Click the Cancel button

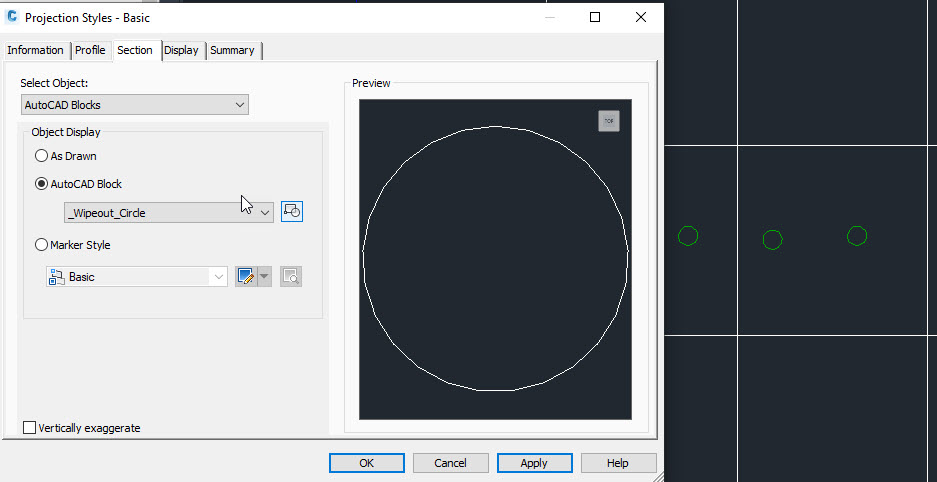point(451,463)
